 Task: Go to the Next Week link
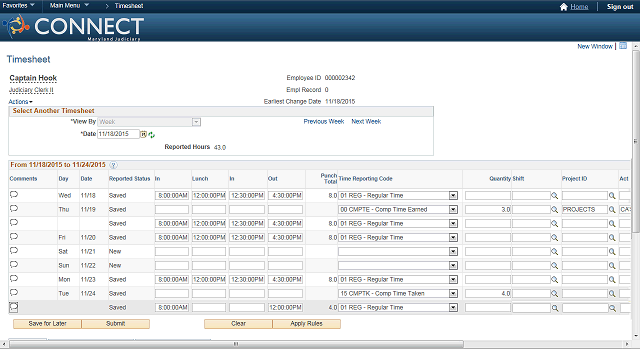click(x=366, y=122)
